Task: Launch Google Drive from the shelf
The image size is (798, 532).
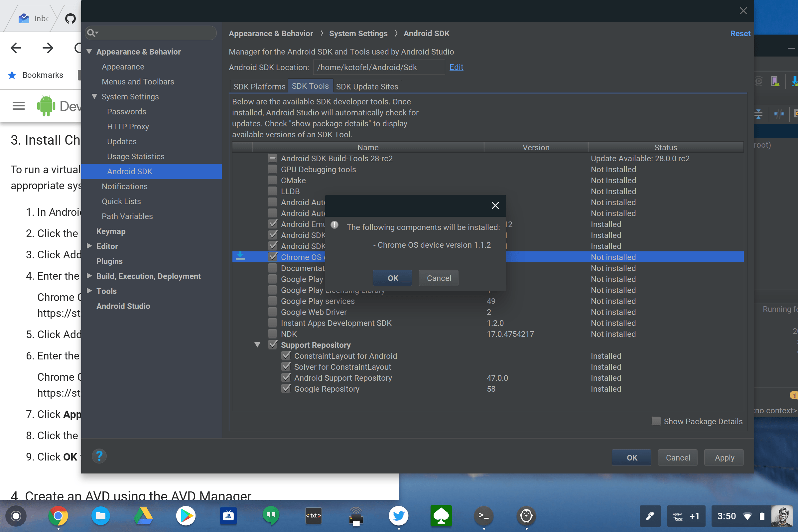Action: tap(143, 516)
